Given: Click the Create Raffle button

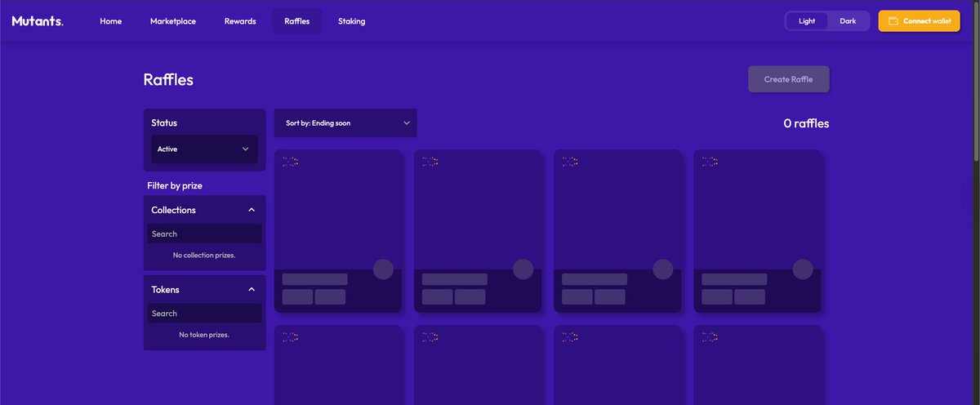Looking at the screenshot, I should [x=788, y=79].
